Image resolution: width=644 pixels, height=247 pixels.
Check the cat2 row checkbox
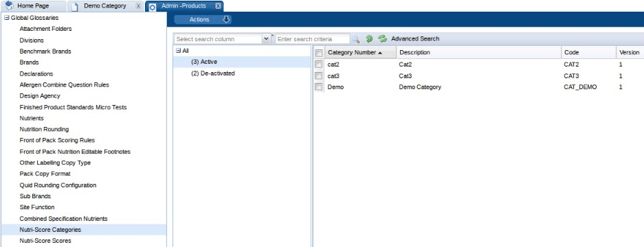coord(318,64)
